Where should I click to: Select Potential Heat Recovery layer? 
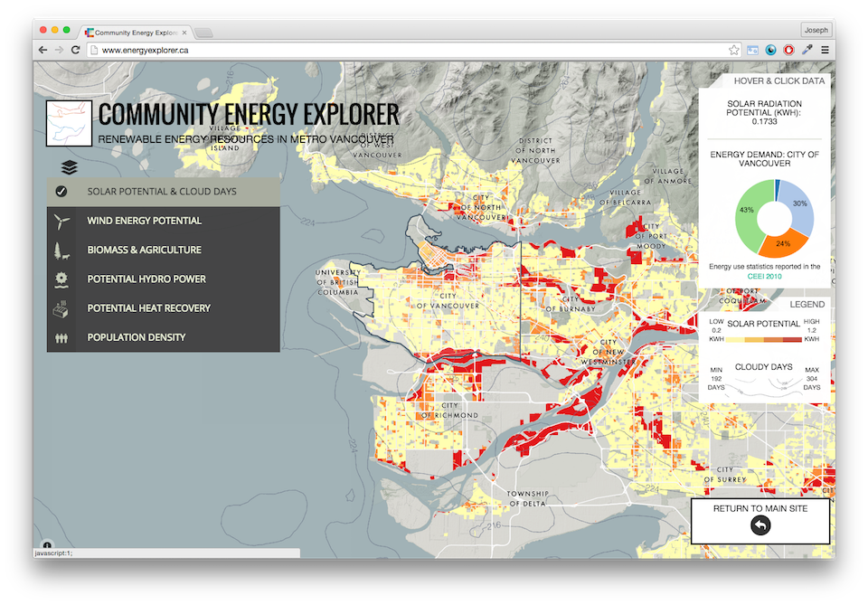click(x=164, y=308)
